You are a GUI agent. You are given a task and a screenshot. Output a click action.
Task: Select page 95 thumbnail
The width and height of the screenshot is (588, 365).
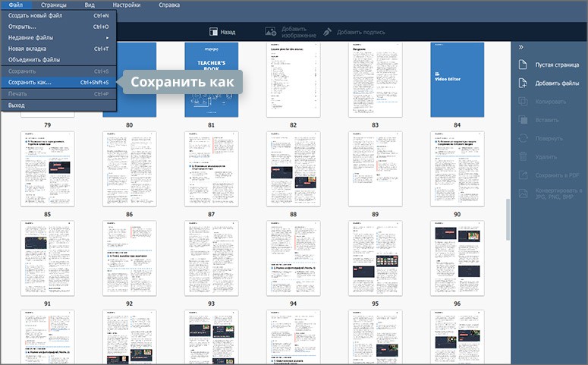[376, 258]
